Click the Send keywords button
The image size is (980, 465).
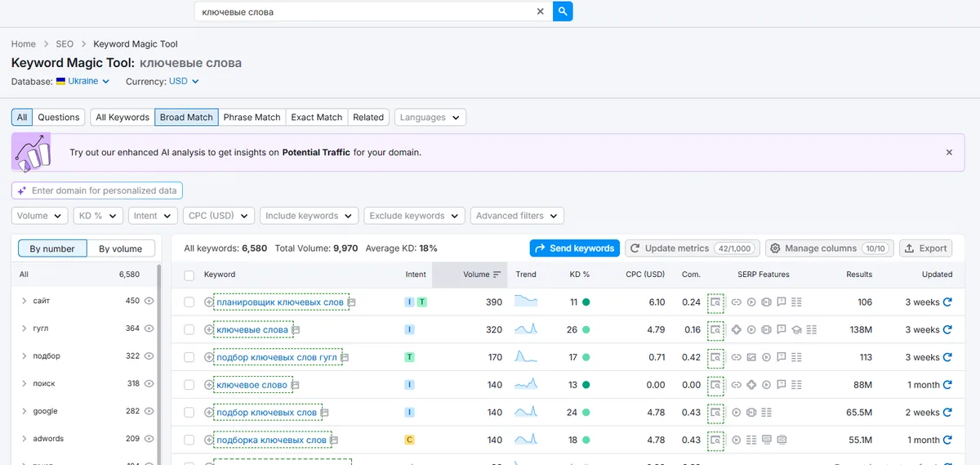(x=575, y=248)
